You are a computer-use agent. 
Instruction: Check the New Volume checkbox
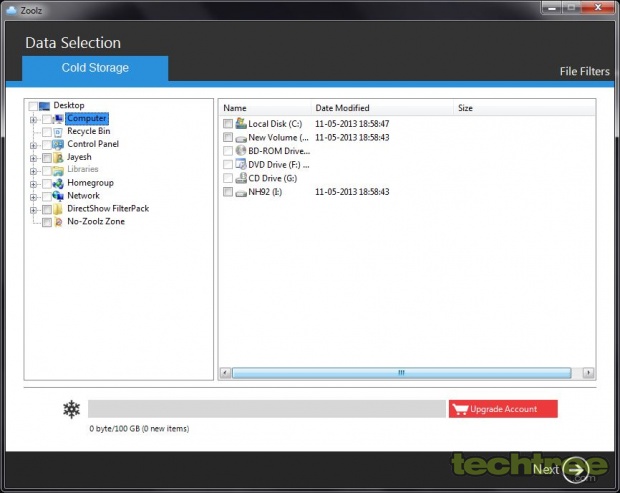[x=228, y=137]
